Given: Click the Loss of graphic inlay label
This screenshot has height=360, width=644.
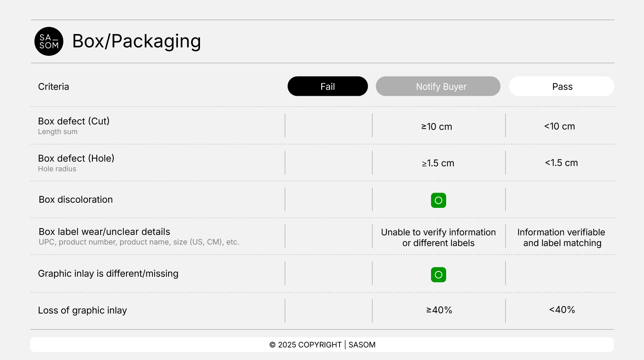Looking at the screenshot, I should pos(83,310).
